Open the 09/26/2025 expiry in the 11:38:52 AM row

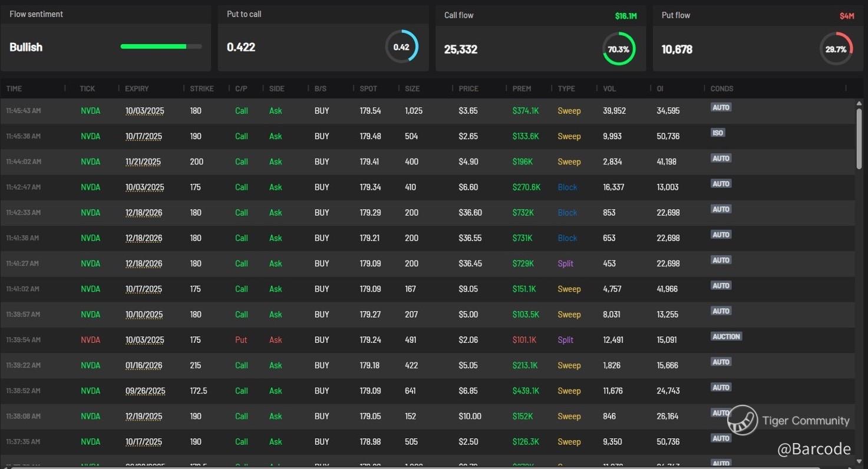point(145,391)
